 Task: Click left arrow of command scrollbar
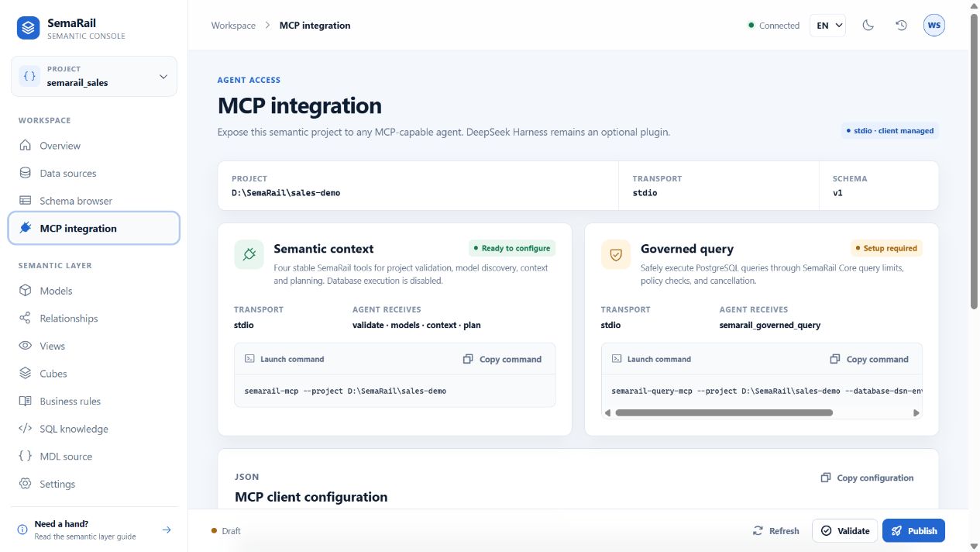point(608,413)
